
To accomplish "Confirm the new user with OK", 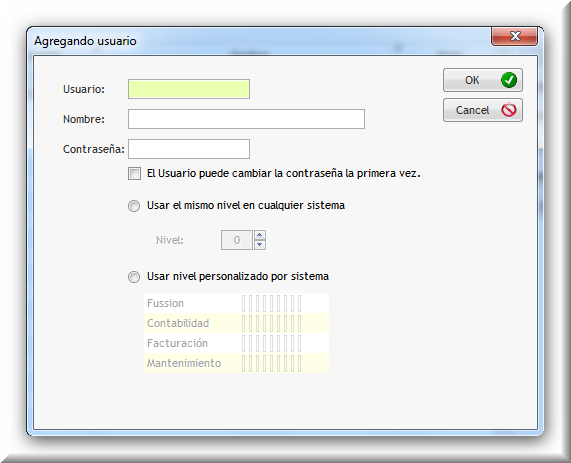I will (x=483, y=80).
